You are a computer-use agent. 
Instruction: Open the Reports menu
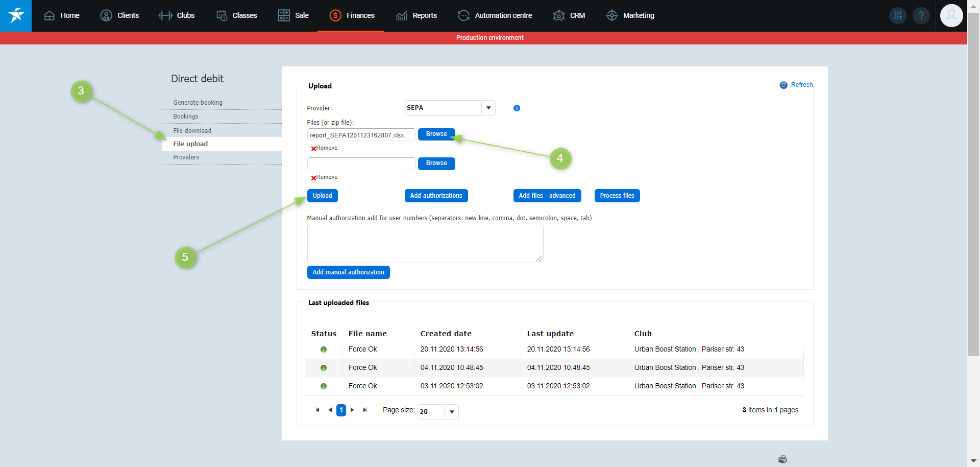(x=416, y=15)
